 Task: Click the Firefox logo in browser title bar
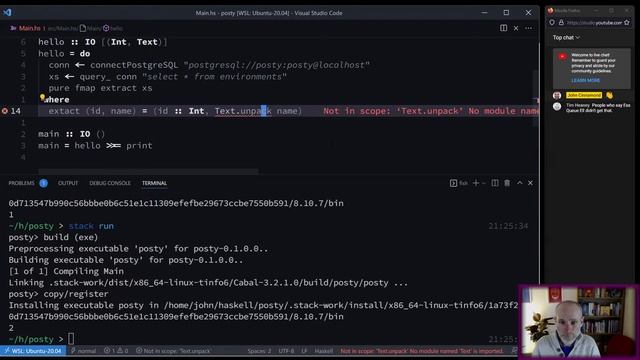pos(551,11)
